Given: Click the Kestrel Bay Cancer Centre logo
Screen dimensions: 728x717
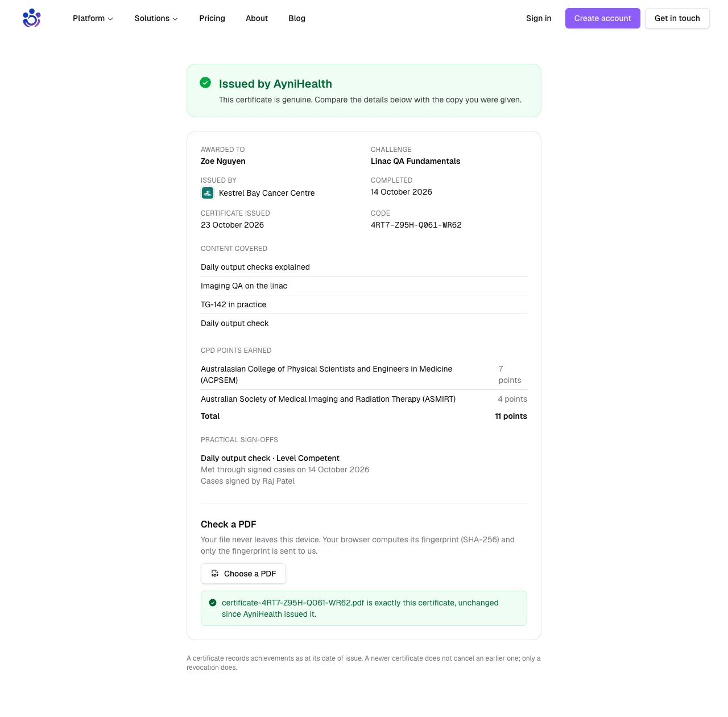Looking at the screenshot, I should (x=208, y=193).
